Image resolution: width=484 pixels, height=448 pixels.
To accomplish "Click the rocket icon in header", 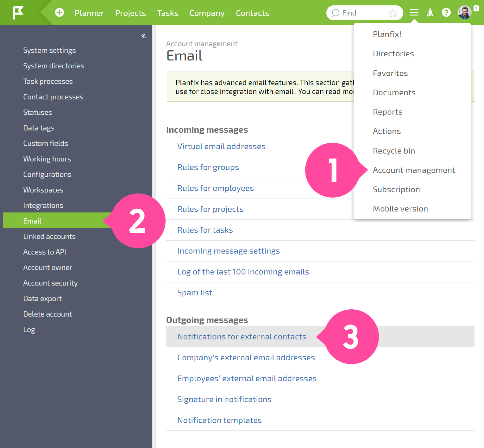I will coord(430,13).
